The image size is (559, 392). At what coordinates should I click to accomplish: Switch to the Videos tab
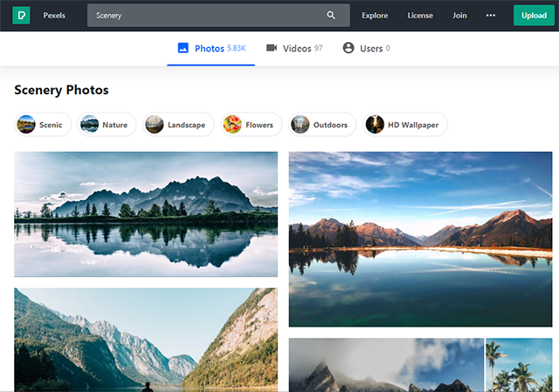pyautogui.click(x=294, y=48)
